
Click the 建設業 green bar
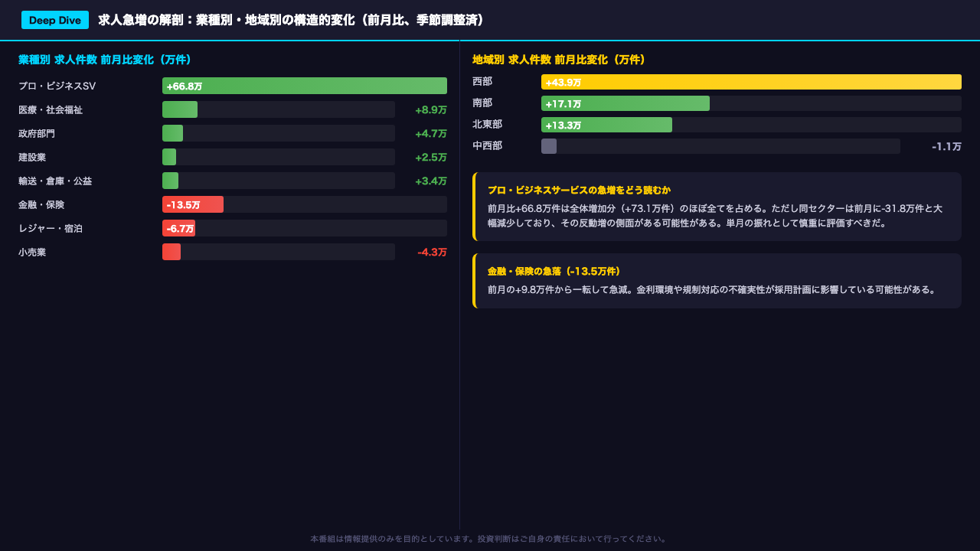click(x=169, y=157)
